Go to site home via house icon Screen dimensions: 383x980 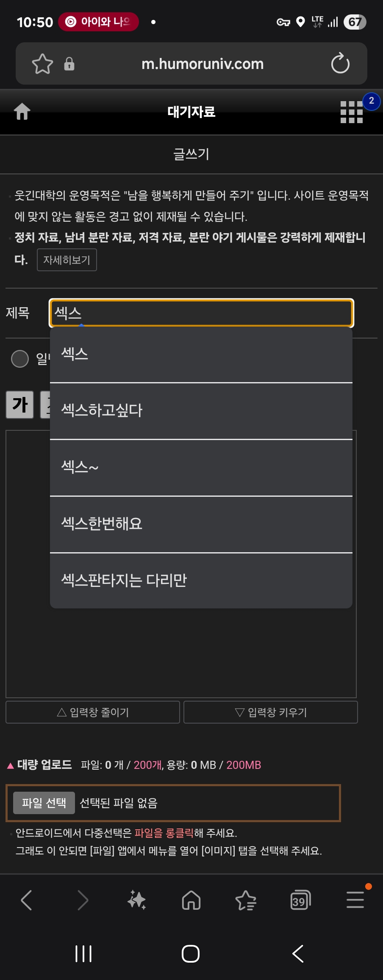click(x=22, y=112)
